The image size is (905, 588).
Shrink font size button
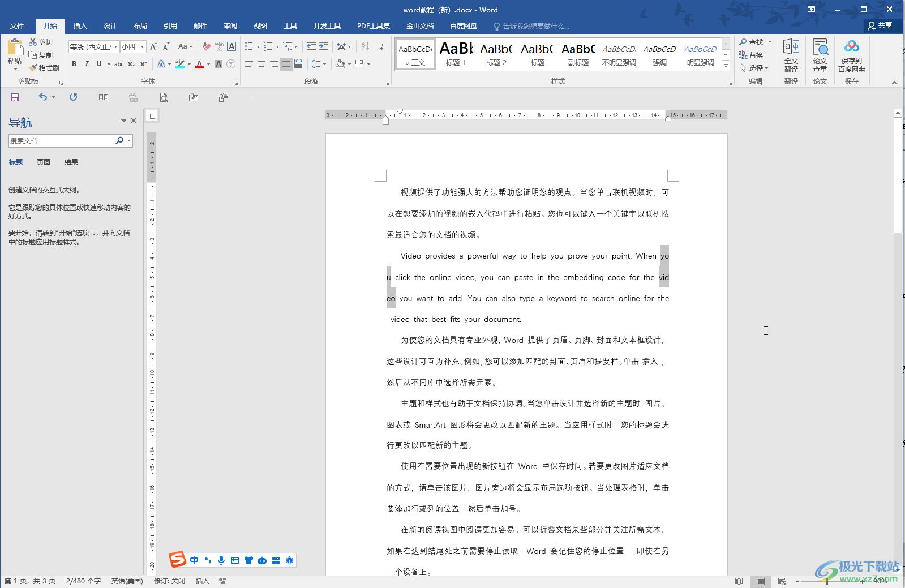[x=166, y=46]
